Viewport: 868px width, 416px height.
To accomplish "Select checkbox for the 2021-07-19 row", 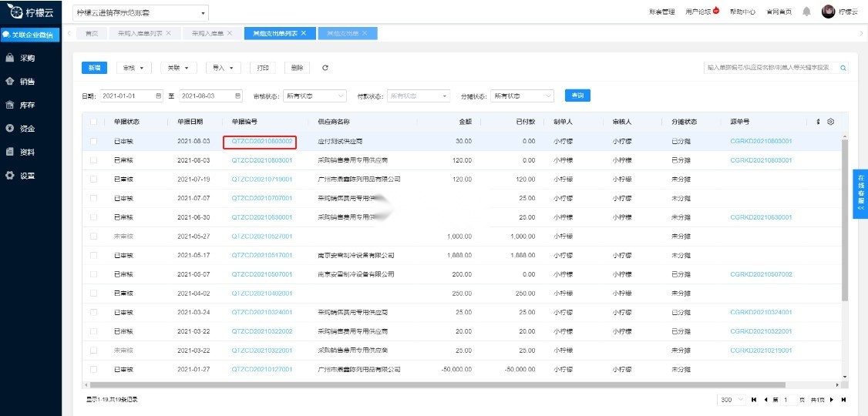I will (x=93, y=179).
